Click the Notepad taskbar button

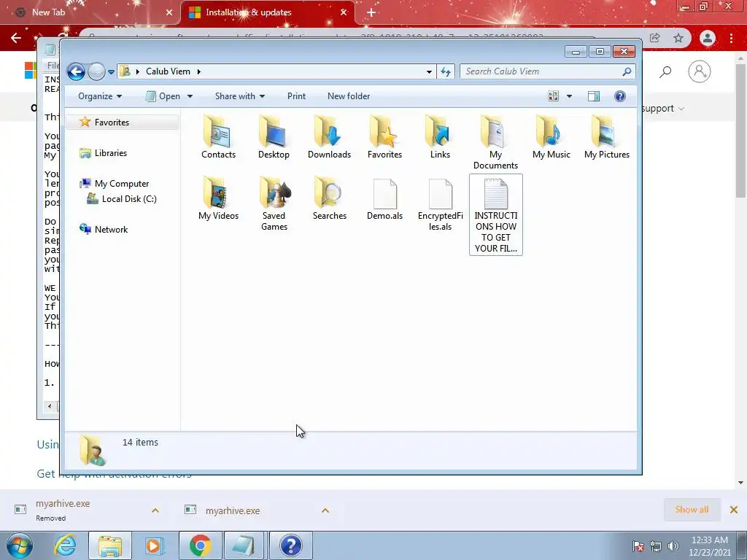245,545
